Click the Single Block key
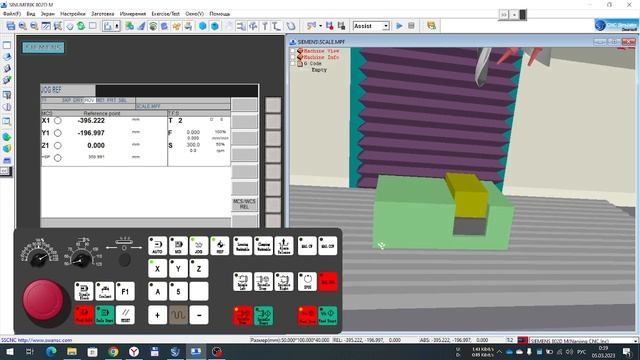 tap(84, 291)
